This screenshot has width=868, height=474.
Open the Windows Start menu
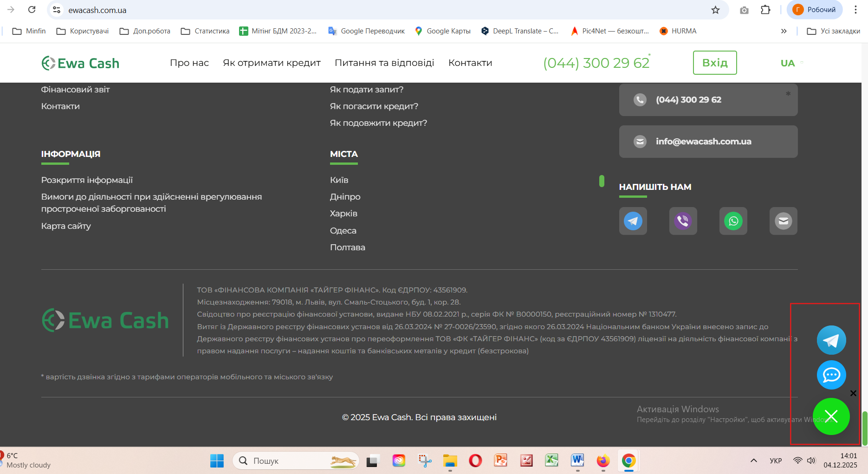click(217, 461)
